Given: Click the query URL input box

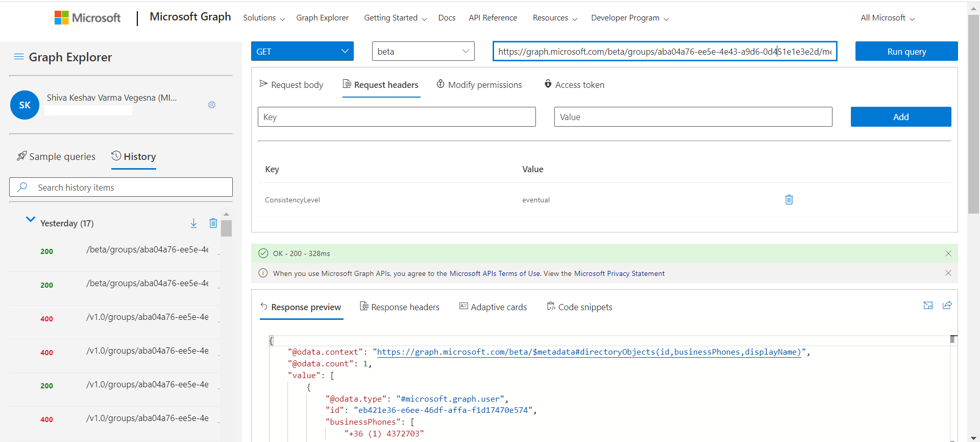Looking at the screenshot, I should 665,51.
